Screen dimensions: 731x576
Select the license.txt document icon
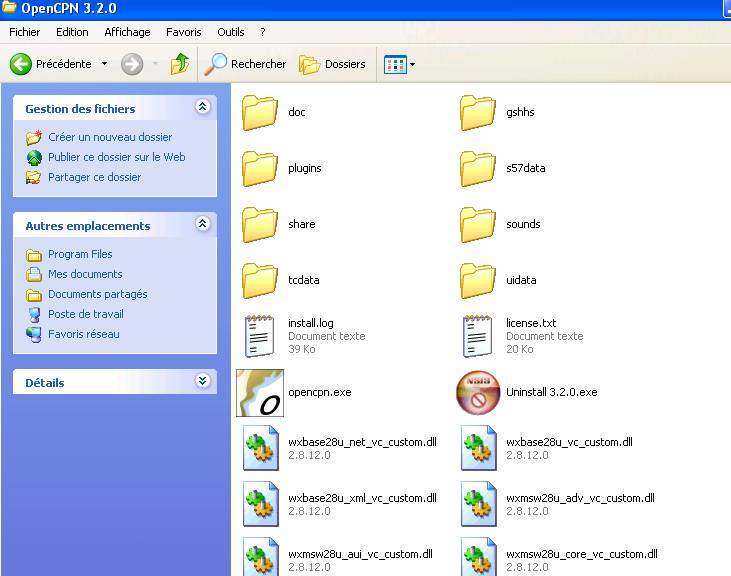[478, 336]
